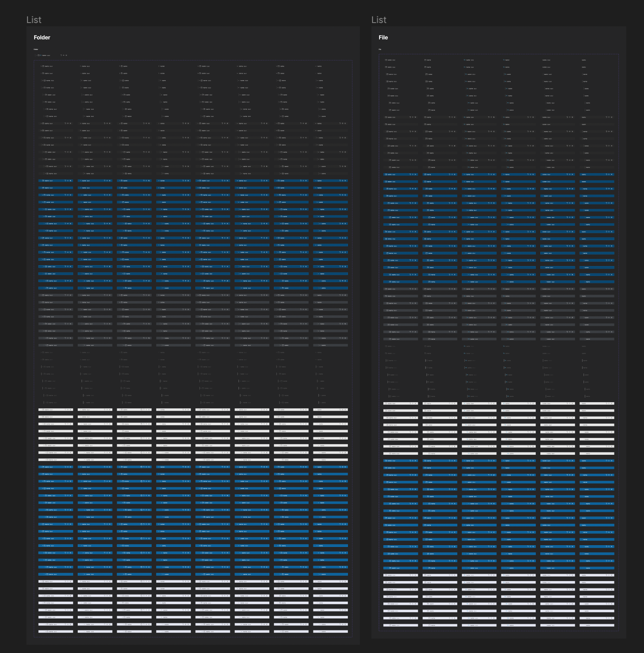Image resolution: width=644 pixels, height=653 pixels.
Task: Select the large 'Folder' heading text
Action: 42,37
